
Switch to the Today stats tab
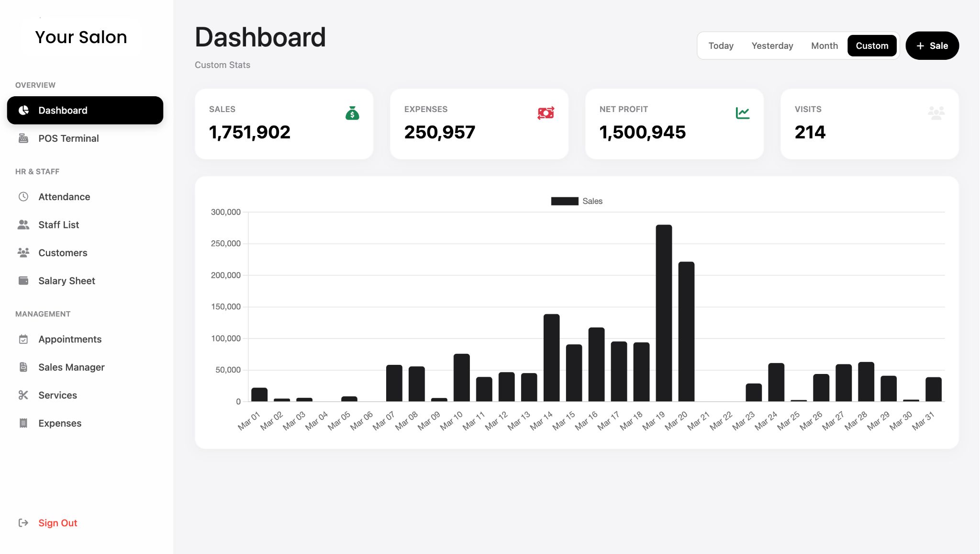click(721, 45)
